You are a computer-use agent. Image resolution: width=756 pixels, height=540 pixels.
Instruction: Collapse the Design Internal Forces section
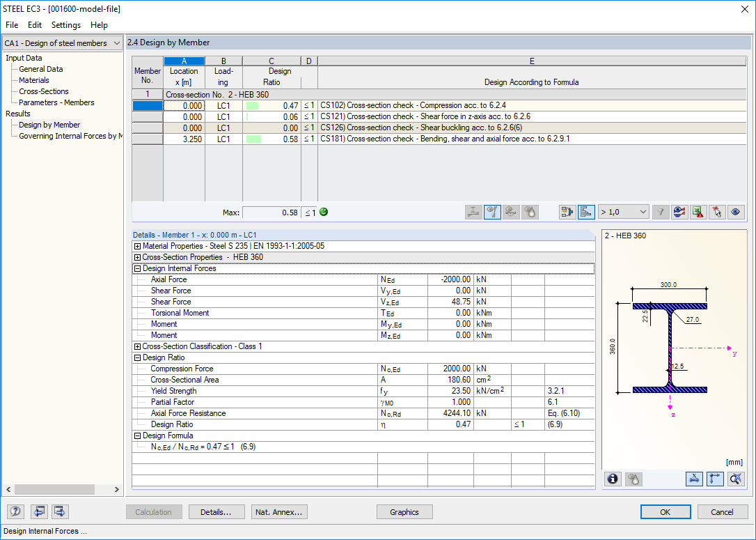point(137,268)
